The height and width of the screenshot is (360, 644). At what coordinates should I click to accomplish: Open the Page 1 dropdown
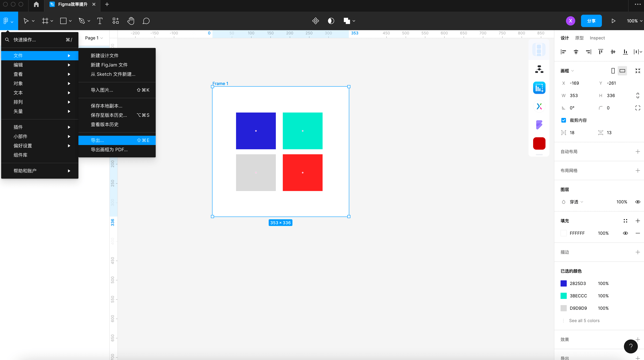(x=94, y=38)
